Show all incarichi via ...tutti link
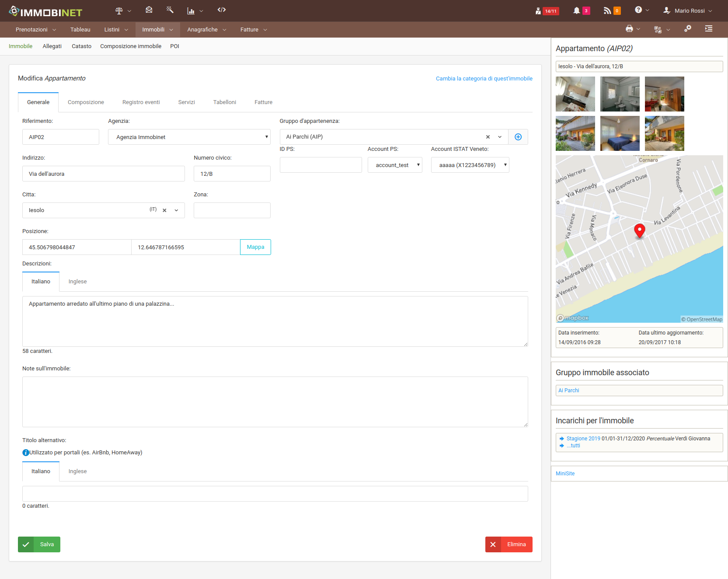The width and height of the screenshot is (728, 579). pos(573,446)
